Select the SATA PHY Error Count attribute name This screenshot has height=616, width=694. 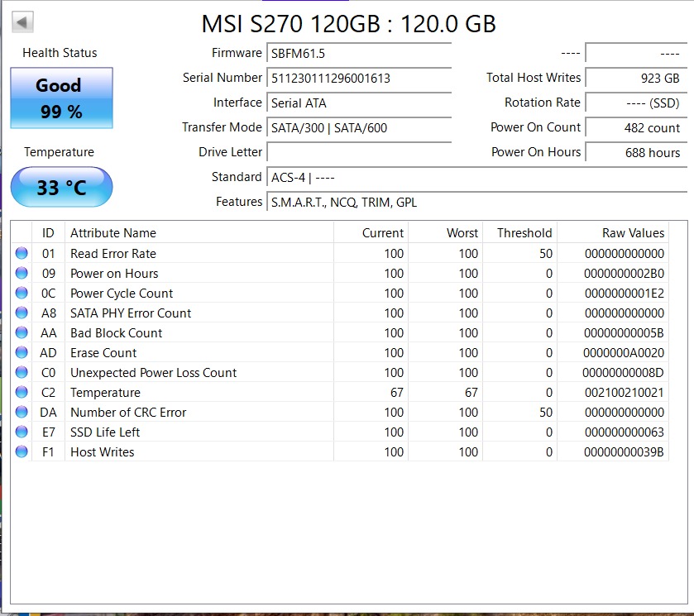pos(131,313)
